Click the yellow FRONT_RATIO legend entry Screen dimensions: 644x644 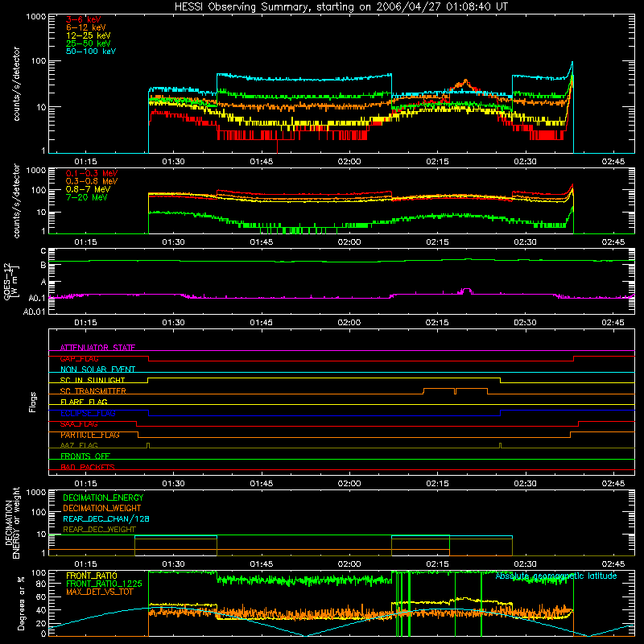(x=92, y=576)
